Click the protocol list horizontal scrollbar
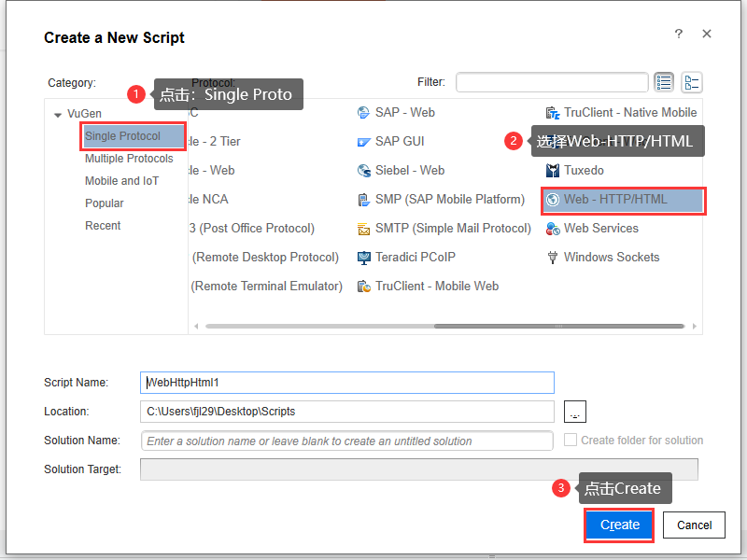The width and height of the screenshot is (747, 560). coord(523,327)
